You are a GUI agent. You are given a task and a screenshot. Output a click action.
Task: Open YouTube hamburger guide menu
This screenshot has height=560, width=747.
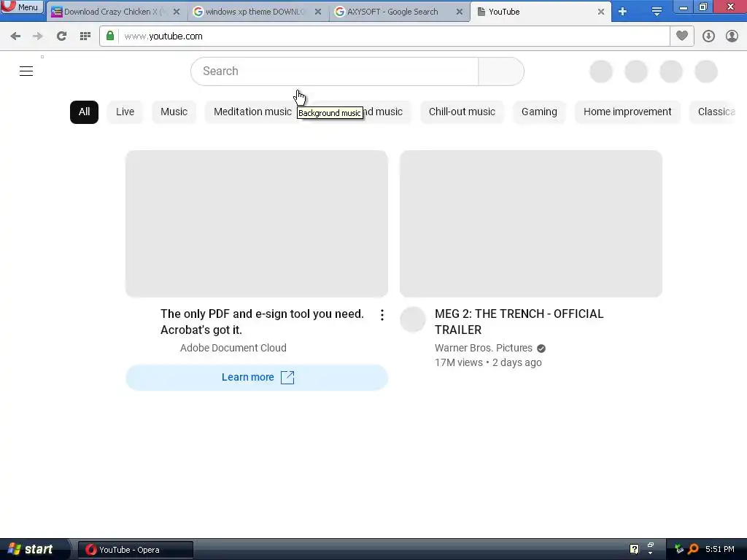coord(26,71)
